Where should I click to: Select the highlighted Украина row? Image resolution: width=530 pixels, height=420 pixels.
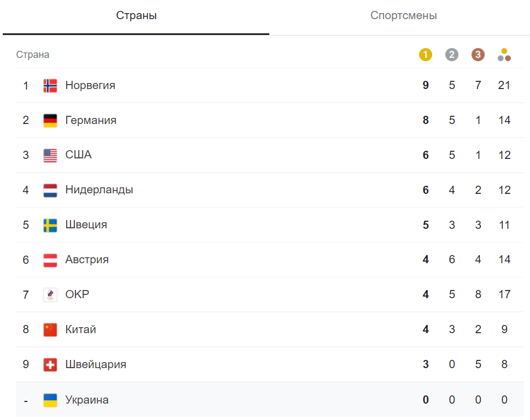point(262,400)
